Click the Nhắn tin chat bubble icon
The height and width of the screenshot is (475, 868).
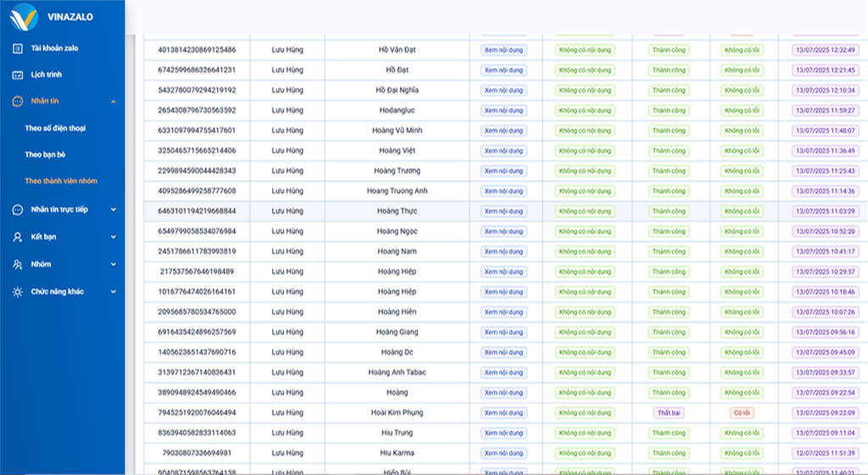18,102
